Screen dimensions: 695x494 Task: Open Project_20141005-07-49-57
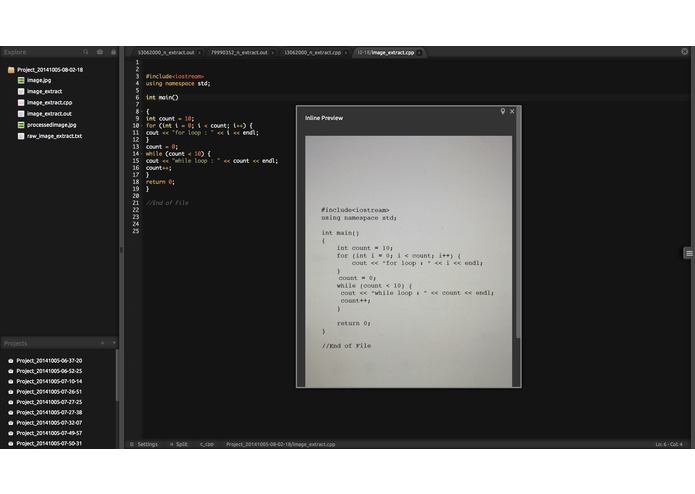tap(49, 433)
